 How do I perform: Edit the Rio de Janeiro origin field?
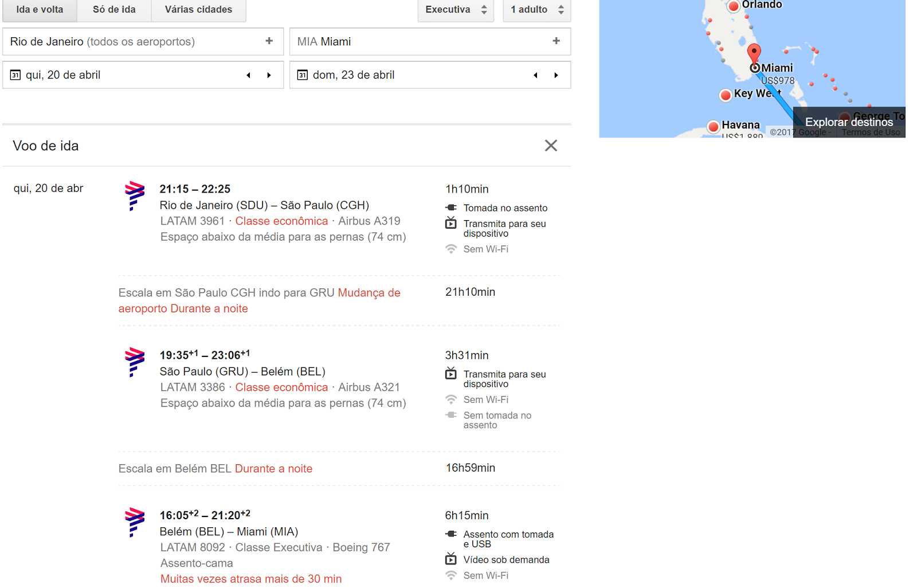tap(143, 42)
